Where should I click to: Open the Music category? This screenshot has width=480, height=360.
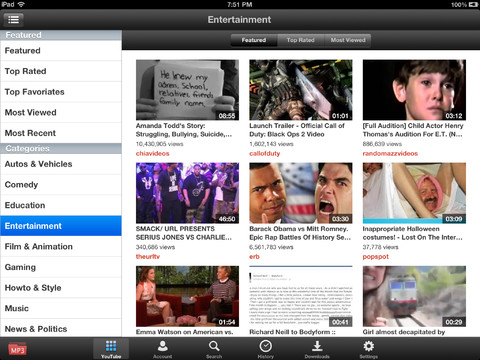click(61, 308)
